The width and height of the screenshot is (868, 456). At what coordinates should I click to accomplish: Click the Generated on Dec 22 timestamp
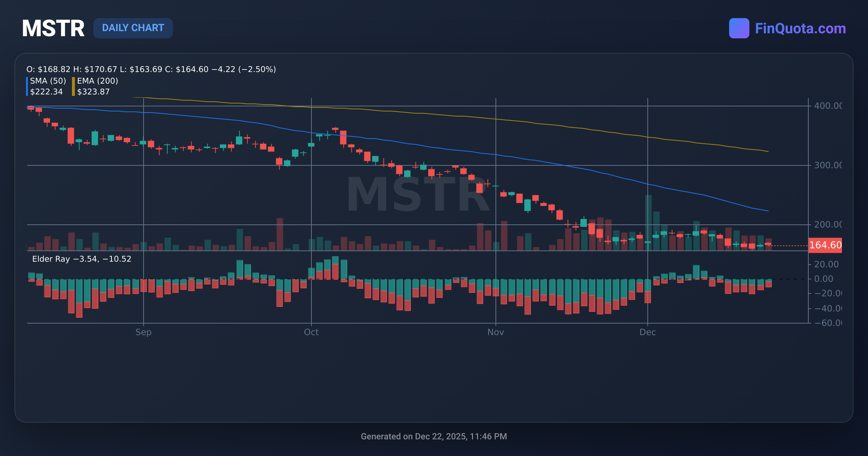tap(434, 436)
